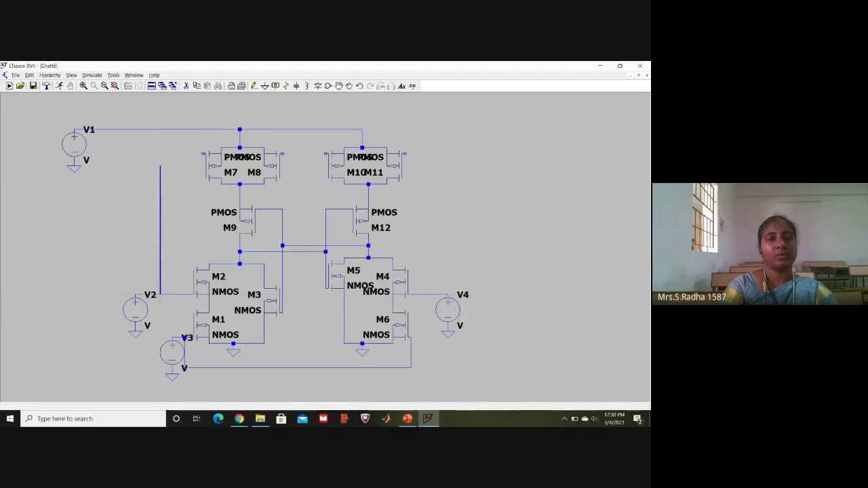Save the schematic with the floppy icon
The width and height of the screenshot is (868, 488).
(x=33, y=86)
